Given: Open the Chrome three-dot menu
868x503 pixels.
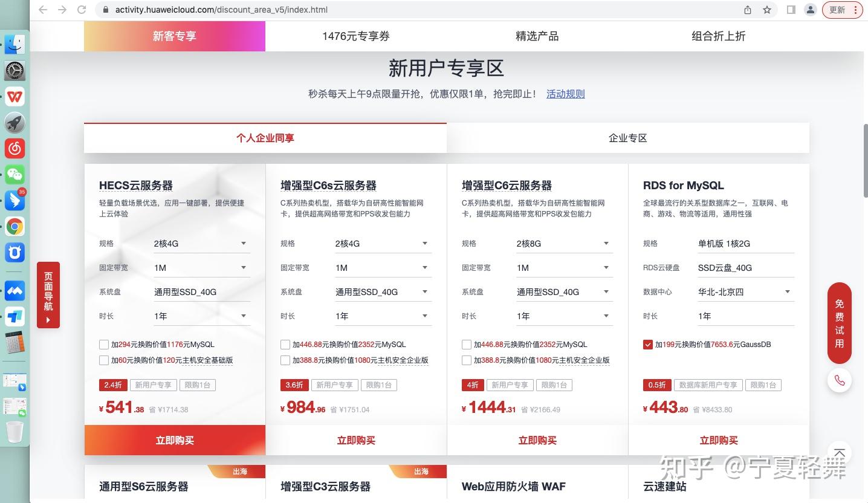Looking at the screenshot, I should 855,10.
